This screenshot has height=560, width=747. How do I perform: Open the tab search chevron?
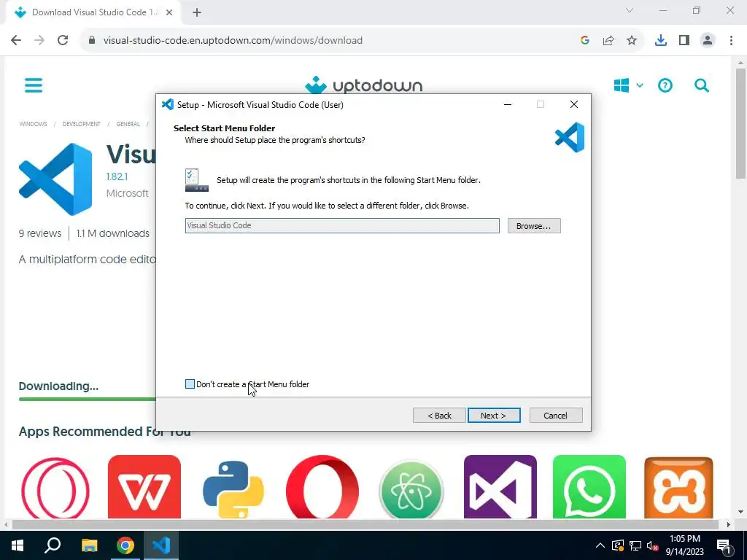pos(630,10)
